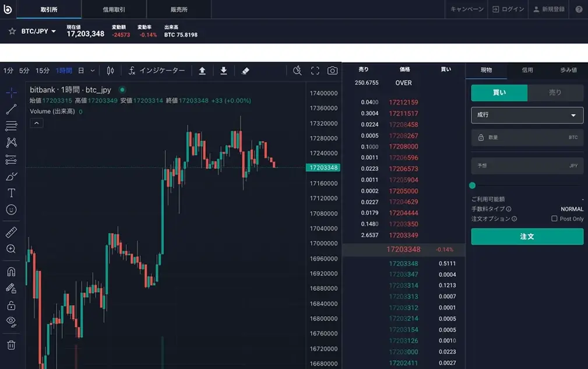
Task: Click the upload chart layout icon
Action: 202,71
